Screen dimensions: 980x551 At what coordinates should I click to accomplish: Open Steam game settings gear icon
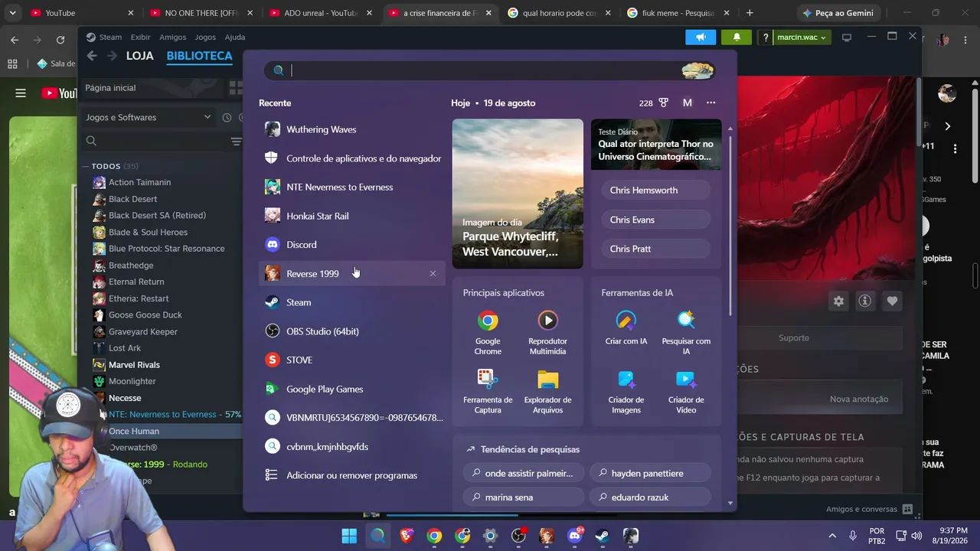838,302
